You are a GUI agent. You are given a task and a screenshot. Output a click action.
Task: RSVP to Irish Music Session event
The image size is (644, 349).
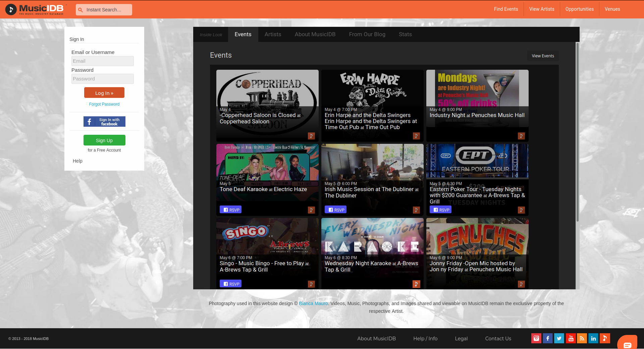coord(335,210)
